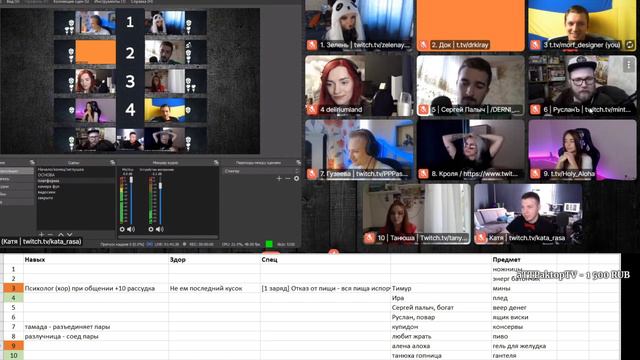Select the orange Док video tile
Screen dimensions: 640x360
pos(470,25)
